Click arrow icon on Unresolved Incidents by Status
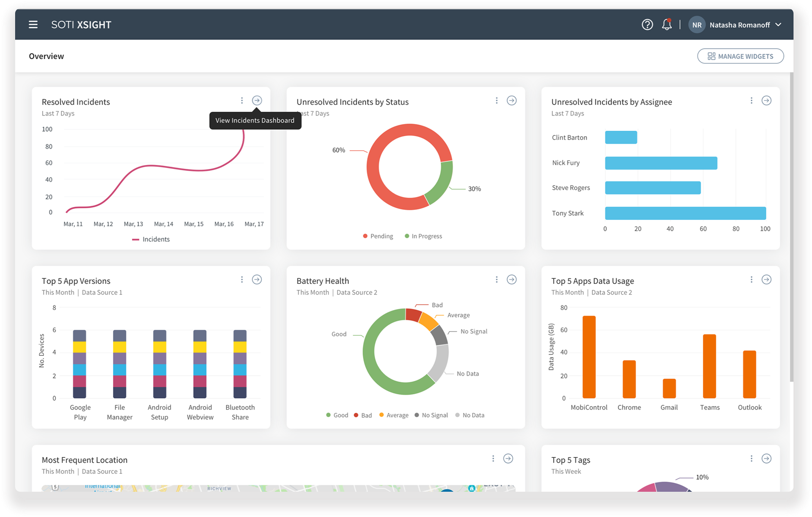Image resolution: width=812 pixels, height=517 pixels. [511, 100]
